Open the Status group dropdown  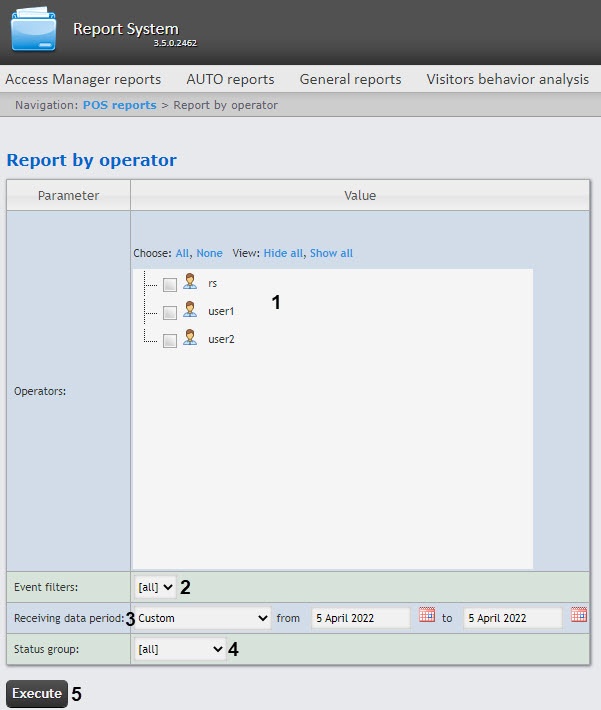coord(181,650)
